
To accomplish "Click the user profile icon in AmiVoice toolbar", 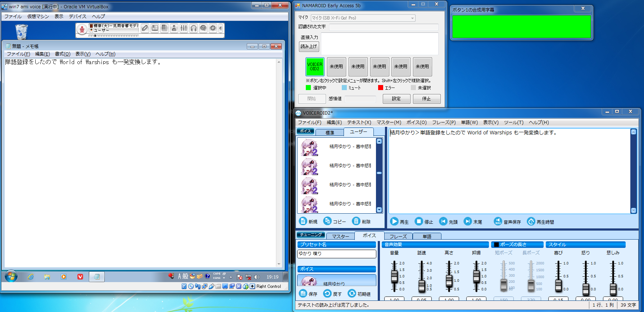I will pyautogui.click(x=174, y=28).
